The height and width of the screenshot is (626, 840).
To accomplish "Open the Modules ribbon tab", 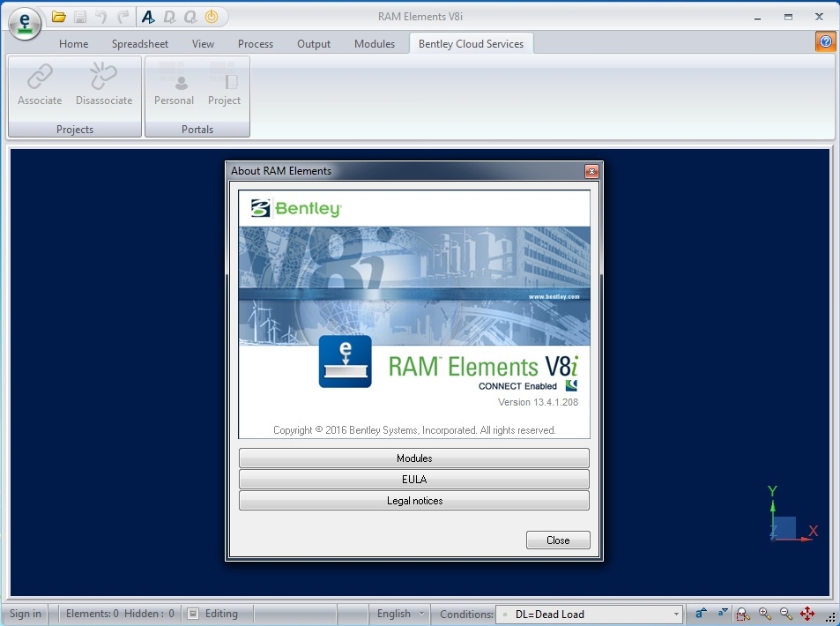I will tap(375, 44).
